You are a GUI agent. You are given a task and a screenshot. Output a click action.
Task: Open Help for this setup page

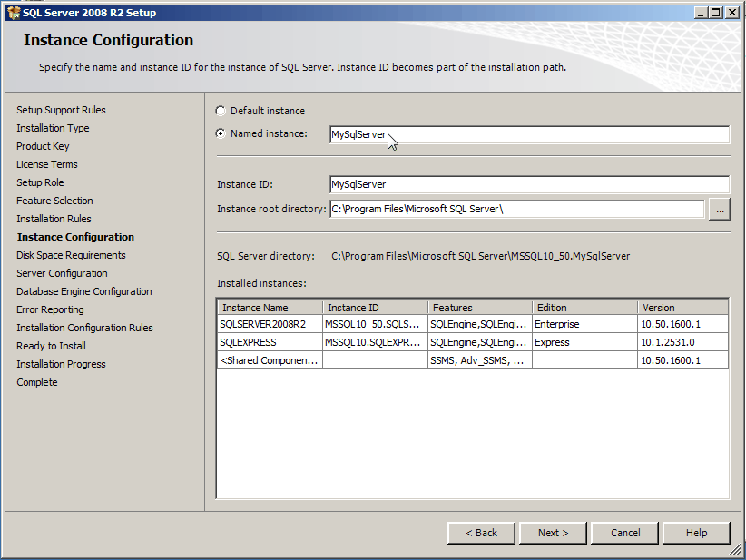[x=696, y=533]
